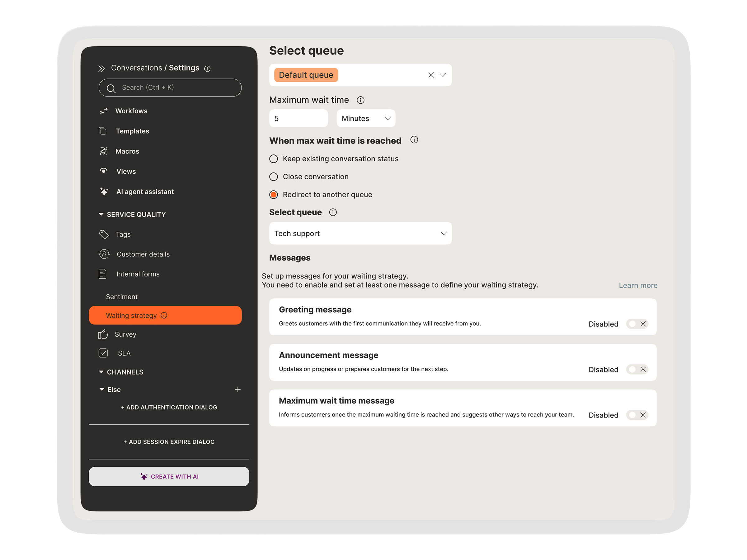Collapse sidebar with double chevron icon
The height and width of the screenshot is (560, 747).
point(101,69)
